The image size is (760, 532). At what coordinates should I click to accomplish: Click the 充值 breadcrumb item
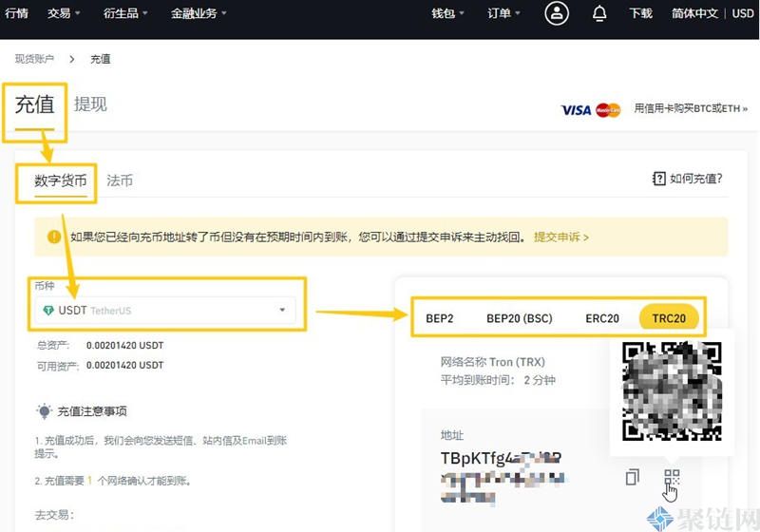click(101, 59)
